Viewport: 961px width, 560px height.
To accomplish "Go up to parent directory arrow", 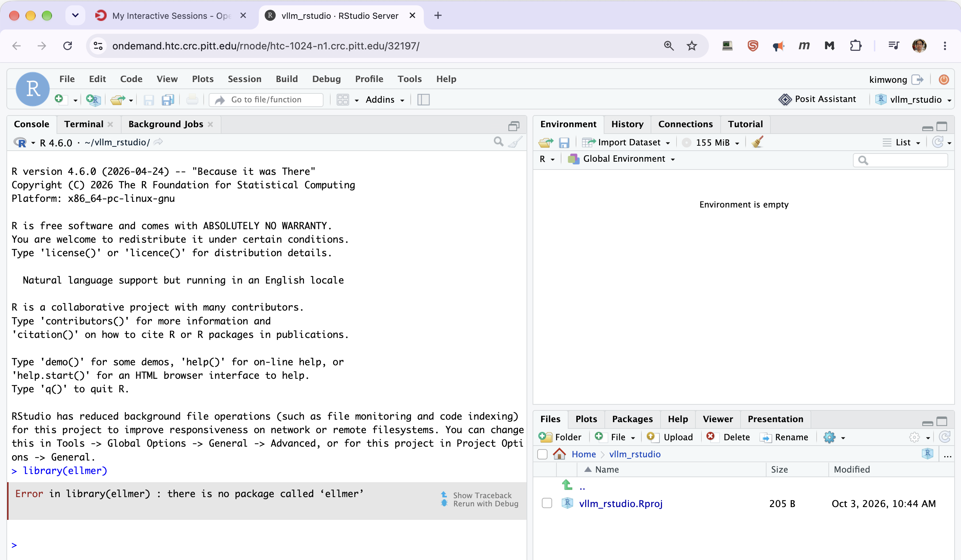I will coord(567,485).
